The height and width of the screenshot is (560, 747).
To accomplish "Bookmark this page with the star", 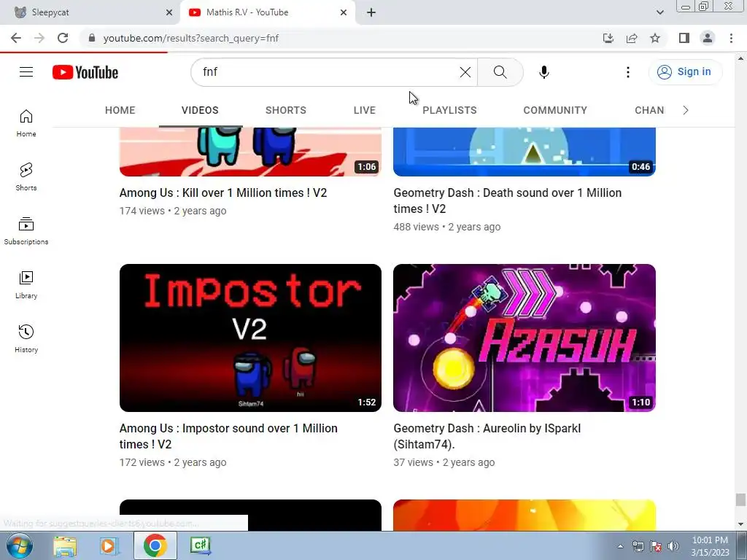I will pos(655,38).
